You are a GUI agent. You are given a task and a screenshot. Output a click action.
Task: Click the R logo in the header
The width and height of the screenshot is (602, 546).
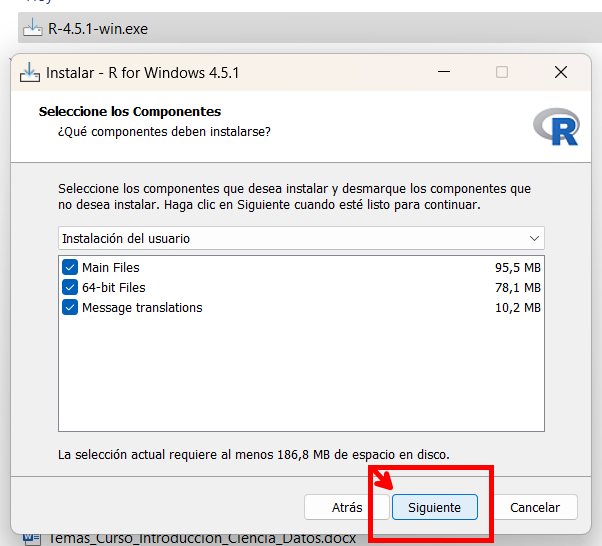click(x=557, y=127)
